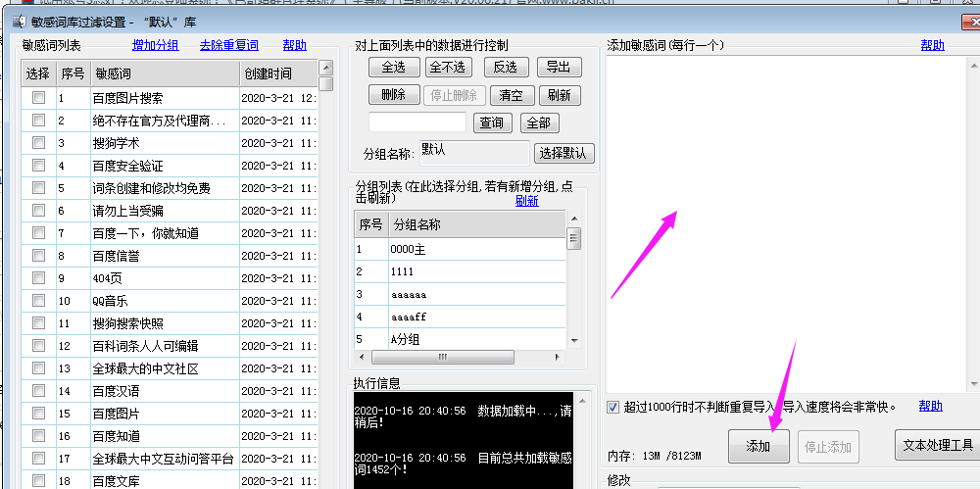Open 帮助 link above sensitive word list
This screenshot has height=489, width=980.
[x=295, y=45]
